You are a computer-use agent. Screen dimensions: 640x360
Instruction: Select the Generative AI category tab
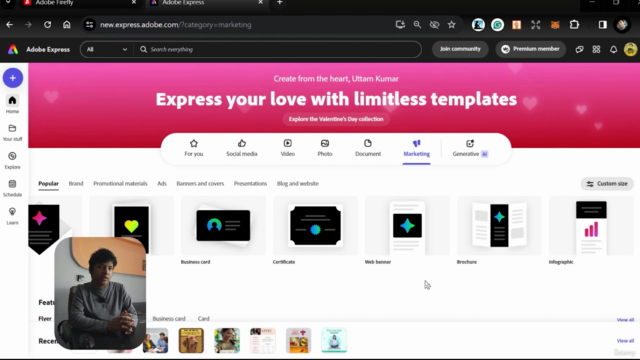pos(470,148)
